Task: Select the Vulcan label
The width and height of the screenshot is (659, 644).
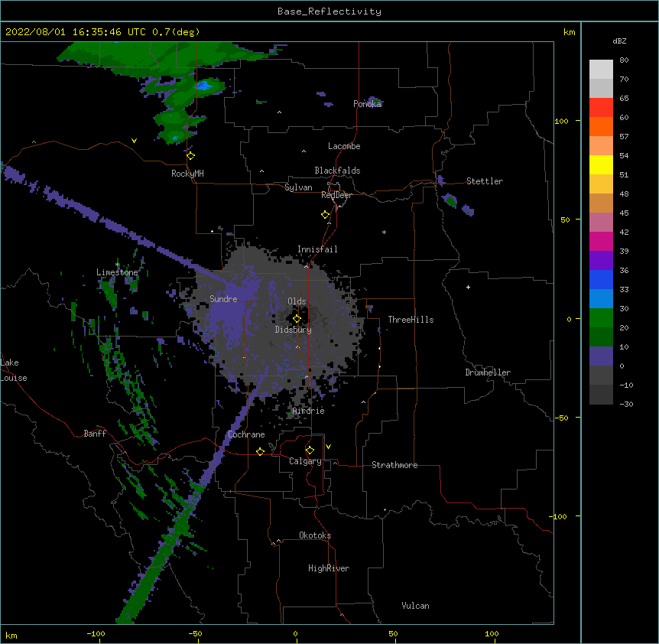Action: point(415,606)
